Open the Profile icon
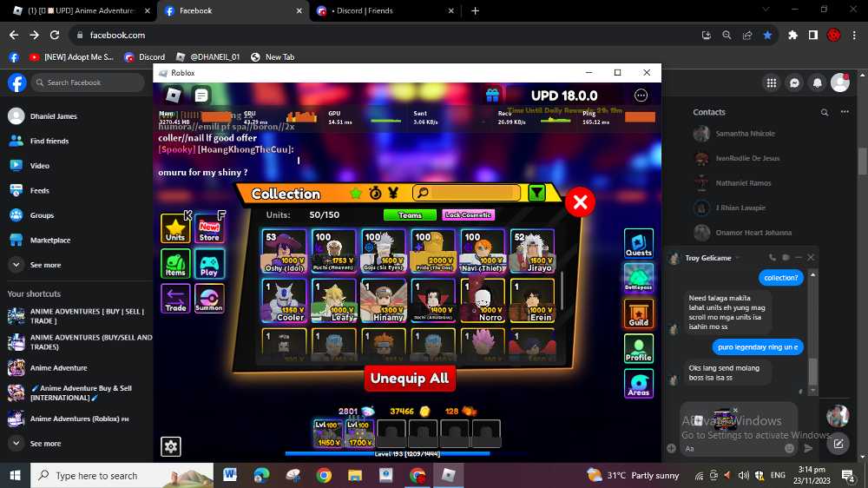The height and width of the screenshot is (488, 868). click(638, 348)
